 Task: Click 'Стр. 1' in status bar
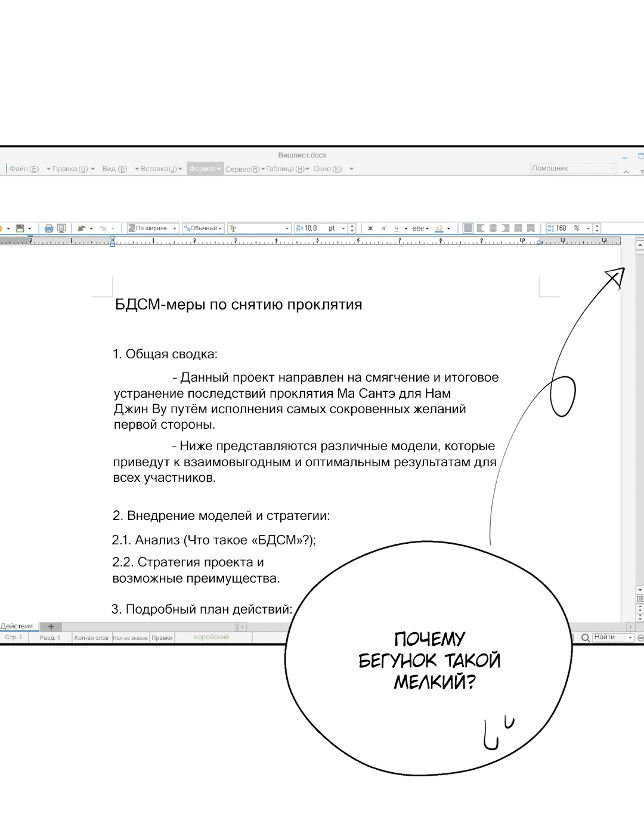pyautogui.click(x=14, y=637)
